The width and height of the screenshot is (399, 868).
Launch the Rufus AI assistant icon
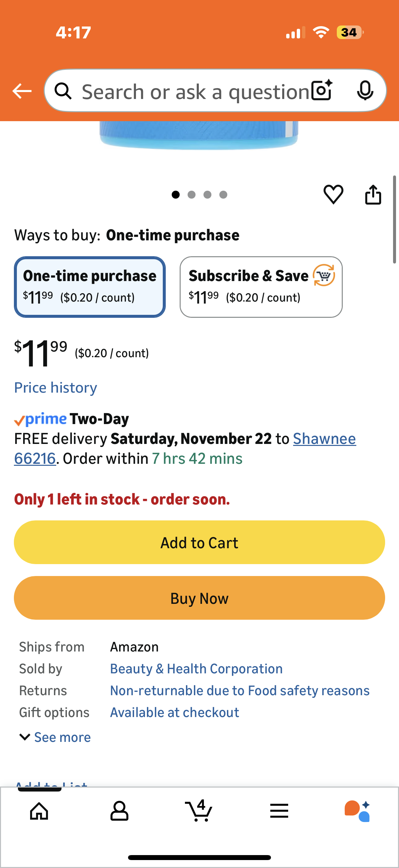click(357, 811)
